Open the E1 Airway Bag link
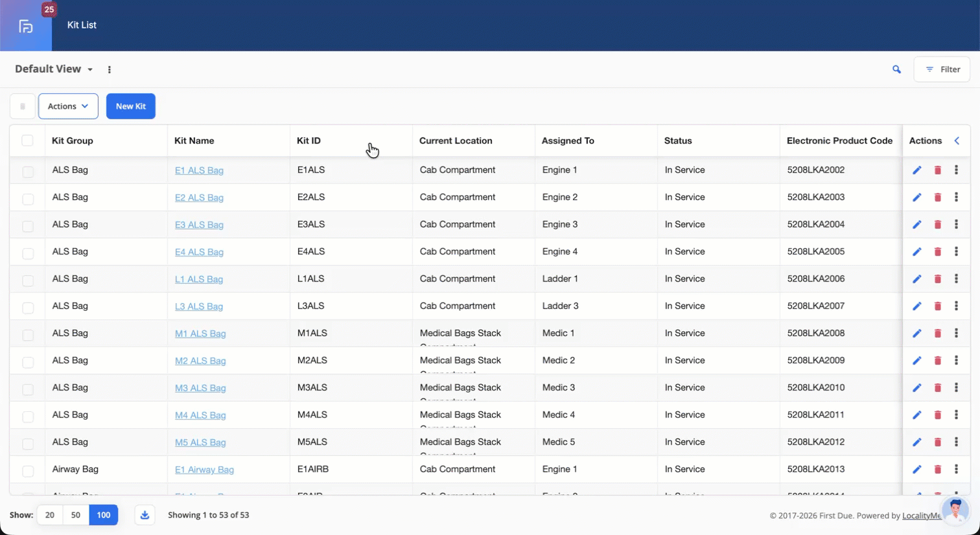 tap(204, 470)
